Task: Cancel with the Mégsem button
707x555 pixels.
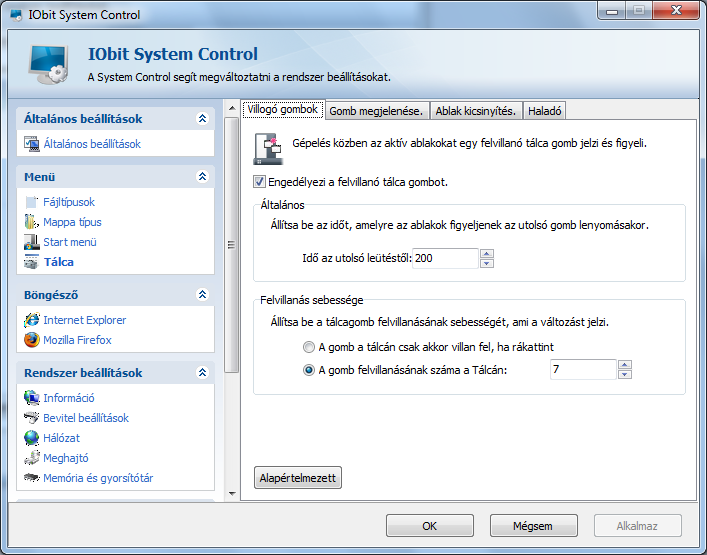Action: pyautogui.click(x=533, y=526)
